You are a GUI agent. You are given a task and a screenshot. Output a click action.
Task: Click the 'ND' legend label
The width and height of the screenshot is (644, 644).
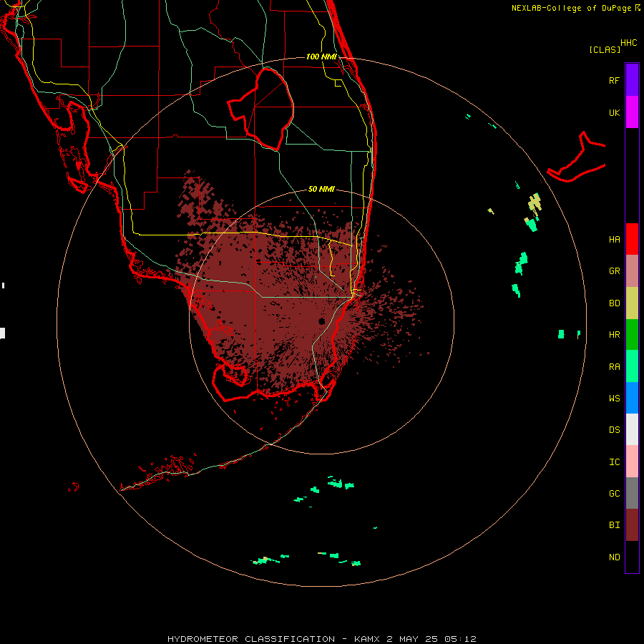click(x=614, y=557)
